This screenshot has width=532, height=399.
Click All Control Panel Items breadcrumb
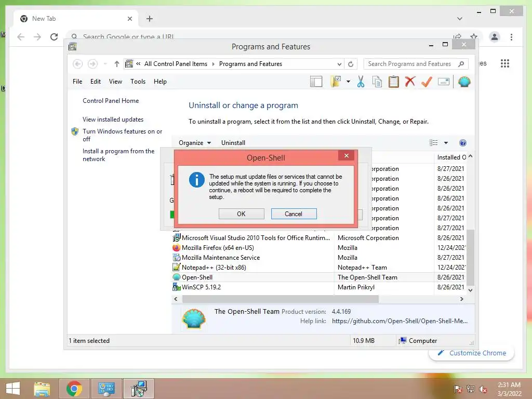click(176, 64)
